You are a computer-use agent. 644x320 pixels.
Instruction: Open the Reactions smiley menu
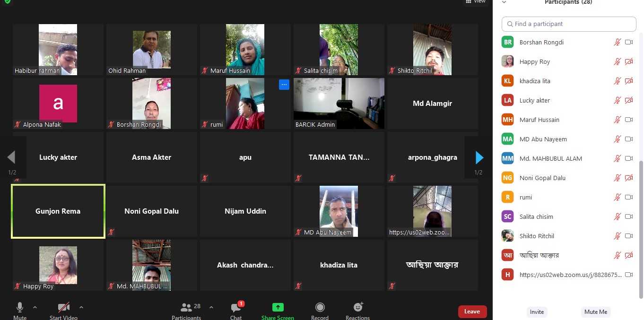coord(358,307)
